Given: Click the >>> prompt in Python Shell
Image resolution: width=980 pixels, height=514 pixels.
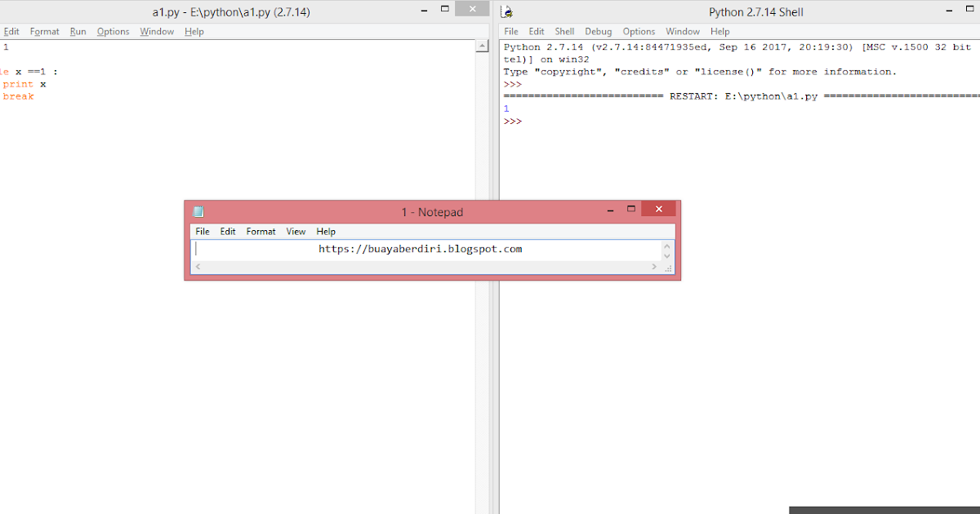Looking at the screenshot, I should tap(511, 121).
